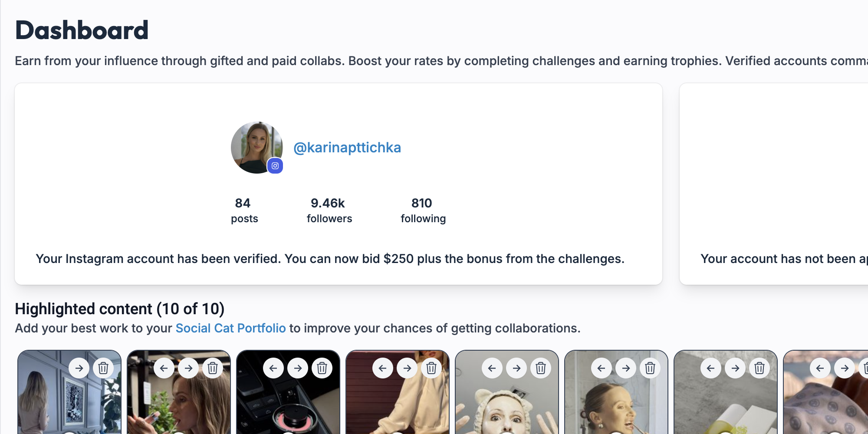Image resolution: width=868 pixels, height=434 pixels.
Task: Delete the third highlighted content item
Action: (322, 368)
